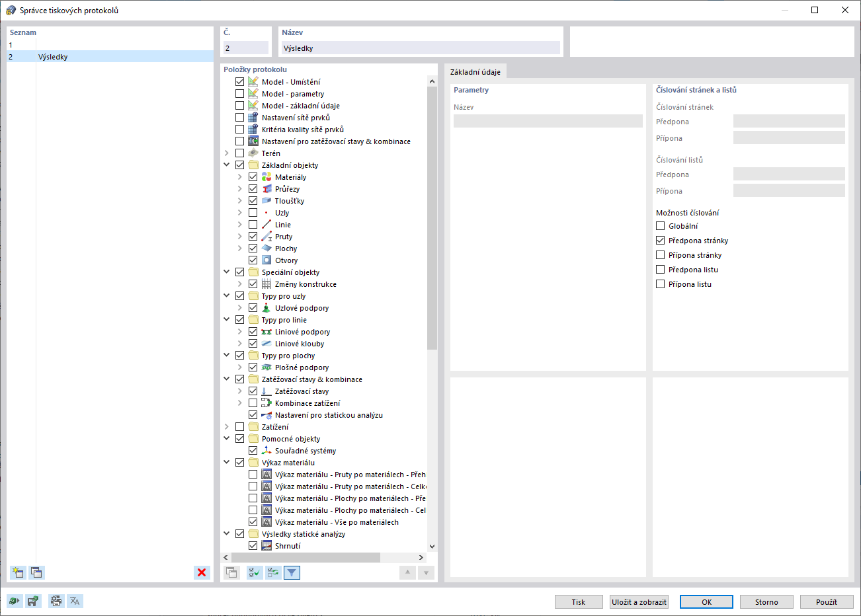861x616 pixels.
Task: Click the move item up arrow
Action: coord(407,572)
